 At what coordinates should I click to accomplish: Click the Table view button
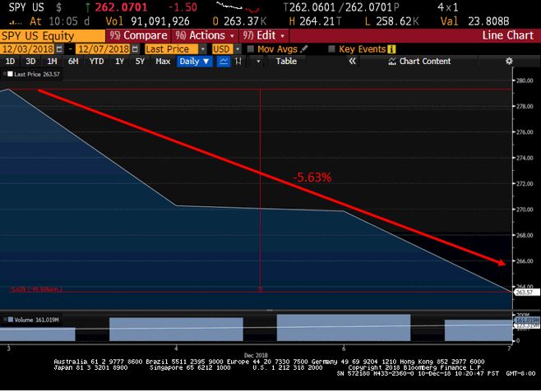[286, 62]
